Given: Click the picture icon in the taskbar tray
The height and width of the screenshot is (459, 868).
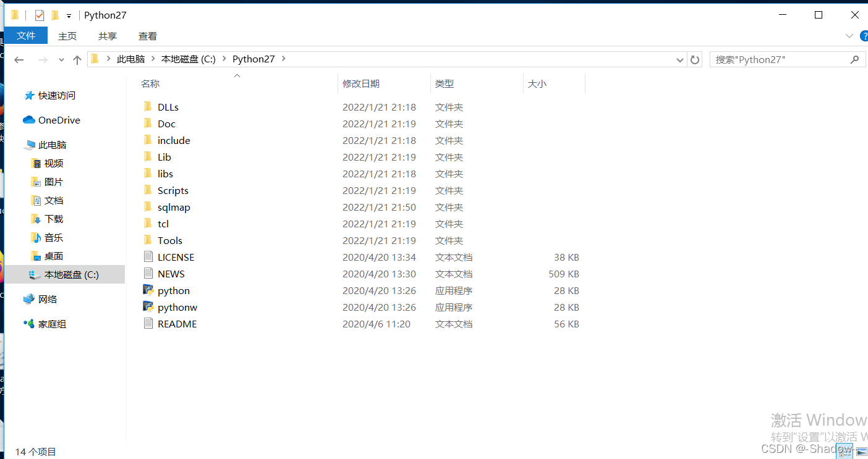Looking at the screenshot, I should click(x=862, y=451).
